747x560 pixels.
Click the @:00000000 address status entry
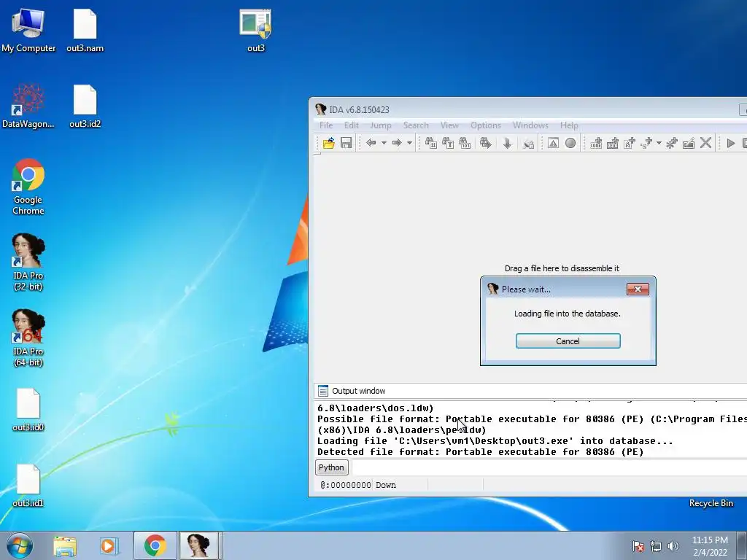(x=345, y=485)
